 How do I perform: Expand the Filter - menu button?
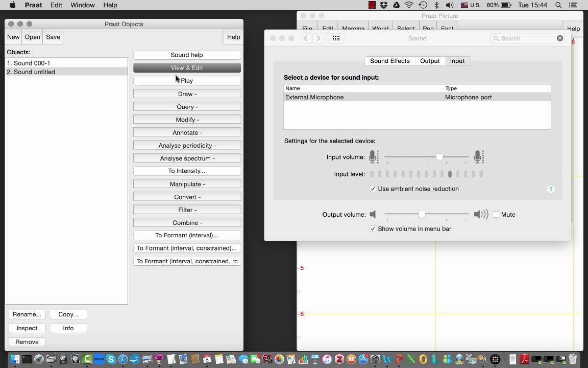click(187, 210)
